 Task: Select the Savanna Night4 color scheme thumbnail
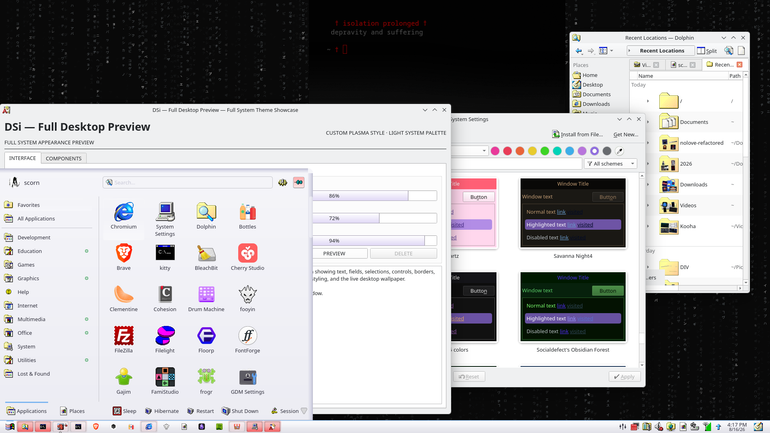click(573, 213)
